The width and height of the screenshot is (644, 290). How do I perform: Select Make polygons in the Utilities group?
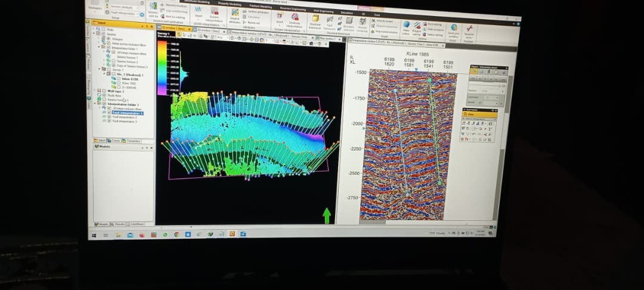coord(433,30)
